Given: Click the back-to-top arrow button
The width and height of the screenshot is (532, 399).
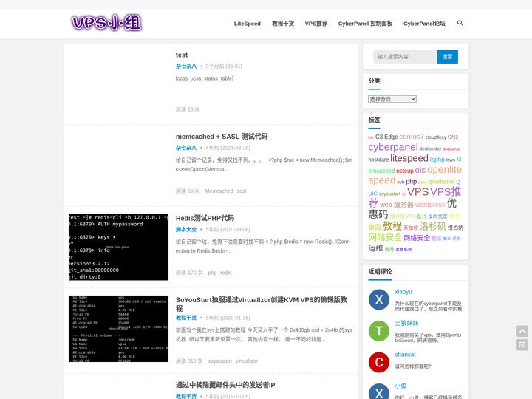Looking at the screenshot, I should click(522, 331).
